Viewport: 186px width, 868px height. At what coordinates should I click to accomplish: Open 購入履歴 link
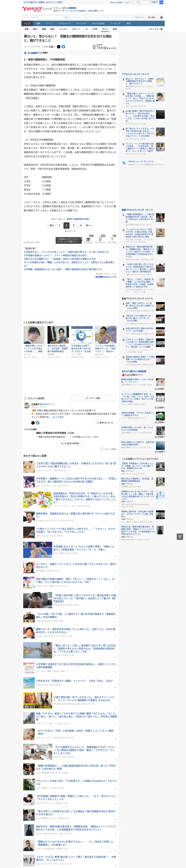click(152, 18)
